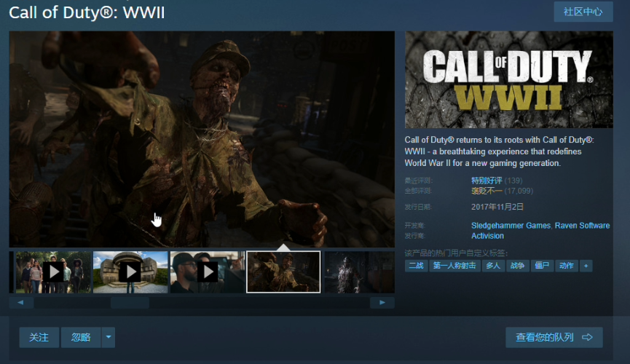
Task: Click the release date 2017年11月2日
Action: pyautogui.click(x=497, y=207)
